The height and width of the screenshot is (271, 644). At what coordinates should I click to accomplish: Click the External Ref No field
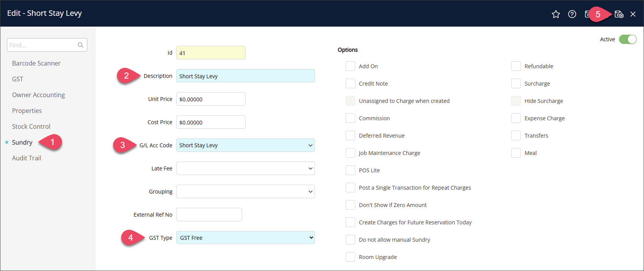209,215
